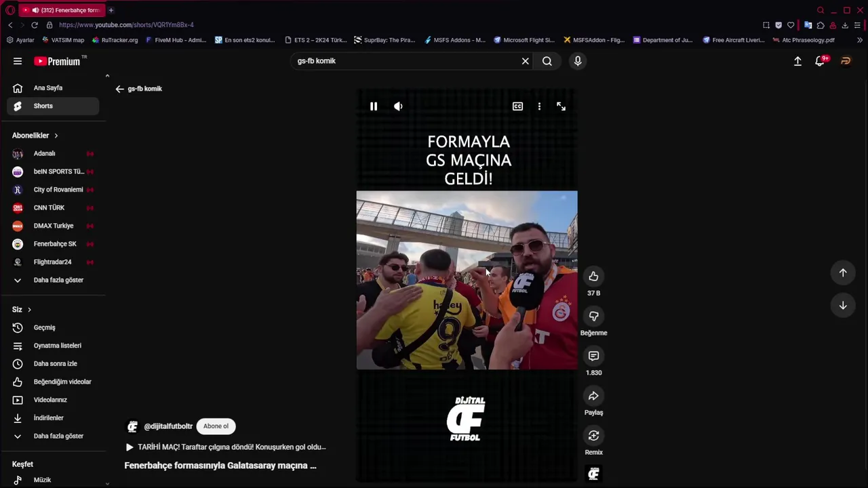Open the Opera menu logo

click(10, 10)
